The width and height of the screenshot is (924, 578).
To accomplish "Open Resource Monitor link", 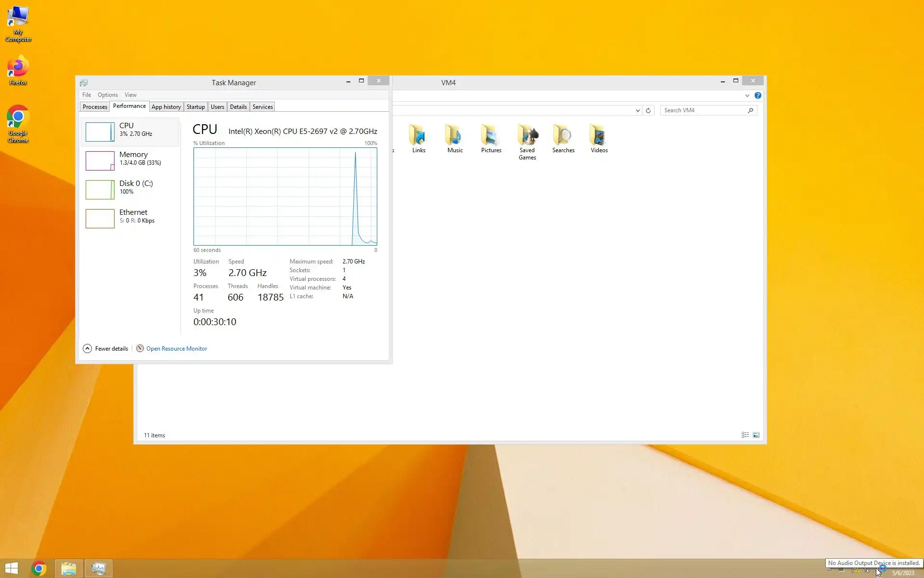I will click(176, 348).
